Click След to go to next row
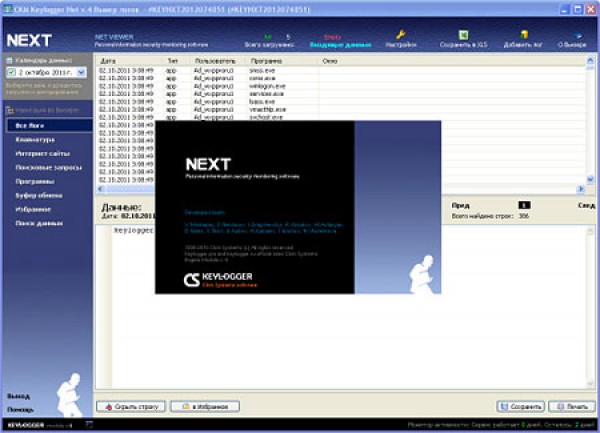The width and height of the screenshot is (600, 433). click(586, 205)
